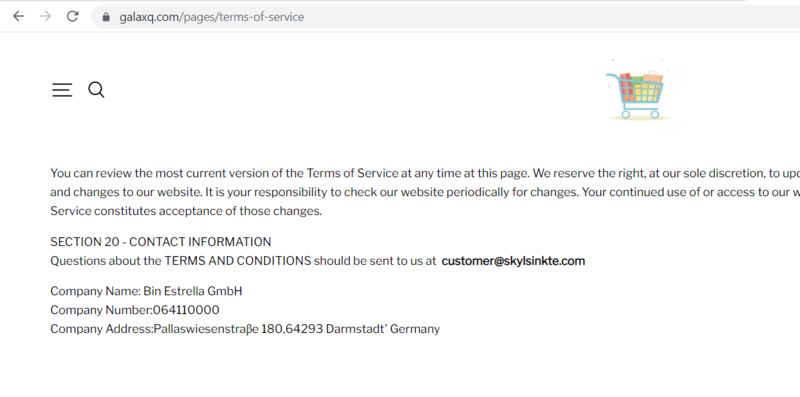Click the browser back arrow
This screenshot has width=800, height=397.
18,16
